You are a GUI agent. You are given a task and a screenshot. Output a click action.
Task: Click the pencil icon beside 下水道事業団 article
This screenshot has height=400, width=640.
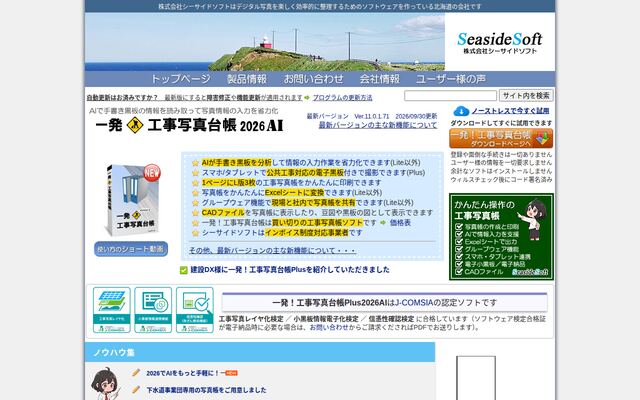[136, 389]
